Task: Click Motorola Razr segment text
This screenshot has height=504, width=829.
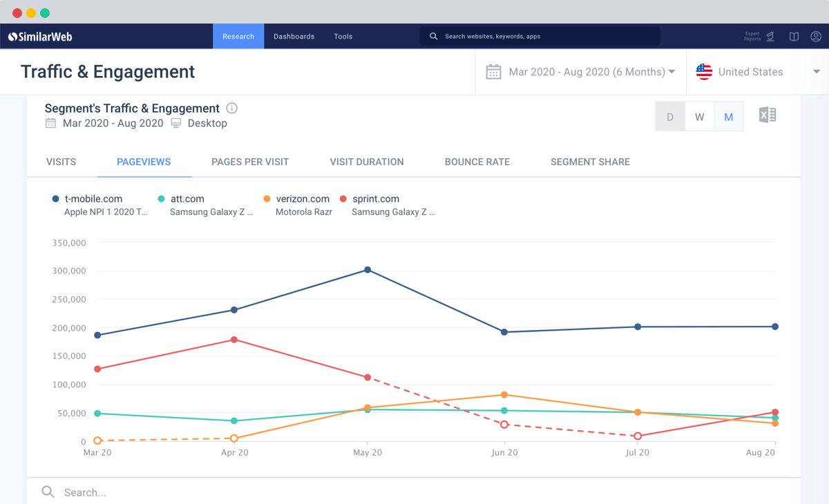Action: click(304, 213)
